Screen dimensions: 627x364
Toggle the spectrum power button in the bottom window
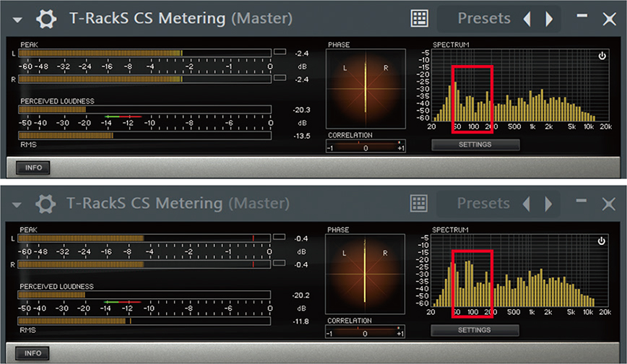pos(601,241)
